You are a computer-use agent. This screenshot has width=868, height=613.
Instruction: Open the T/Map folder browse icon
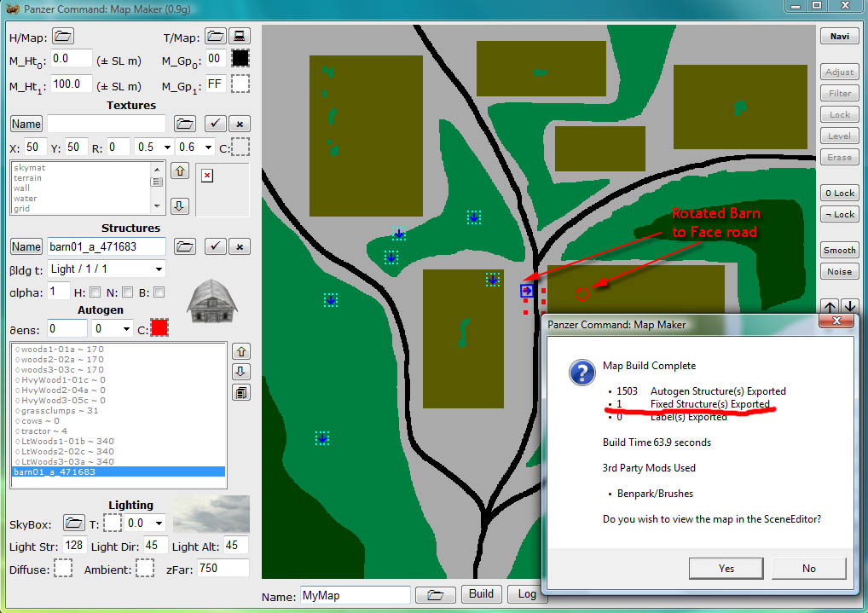216,37
